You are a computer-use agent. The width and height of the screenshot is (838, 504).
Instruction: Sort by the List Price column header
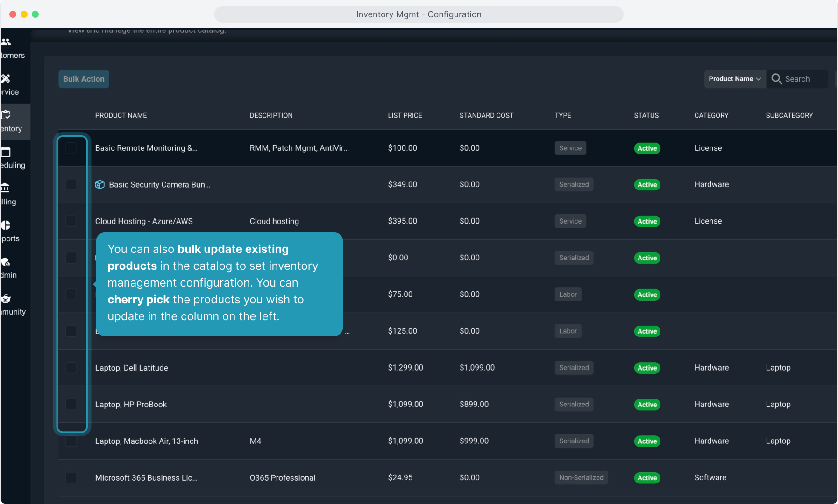tap(405, 115)
